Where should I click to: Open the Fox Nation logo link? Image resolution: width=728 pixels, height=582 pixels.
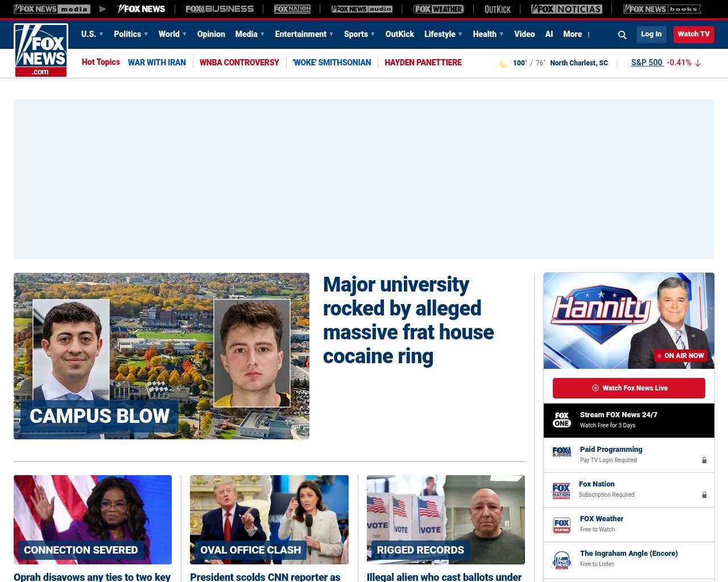(x=292, y=9)
